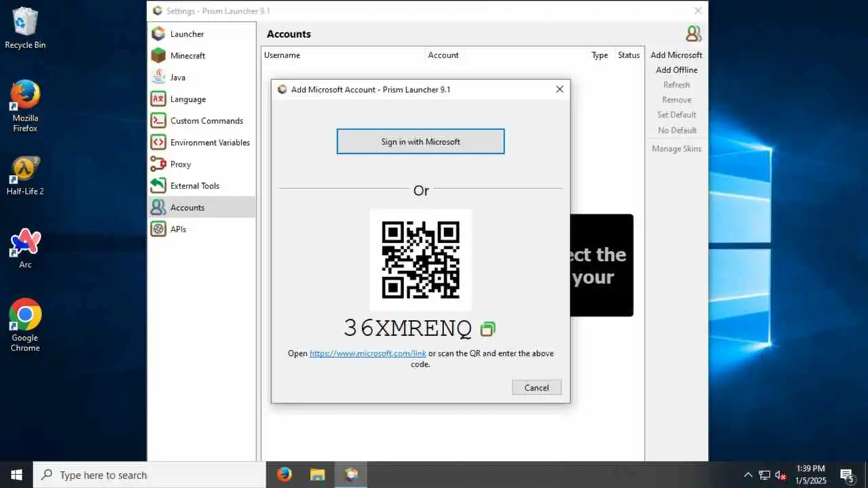The width and height of the screenshot is (868, 488).
Task: Open the Launcher settings page
Action: (x=202, y=34)
